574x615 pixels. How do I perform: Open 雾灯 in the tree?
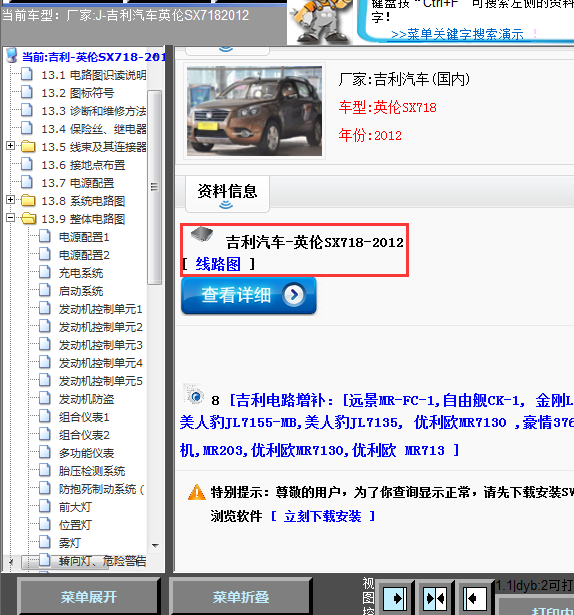[69, 543]
